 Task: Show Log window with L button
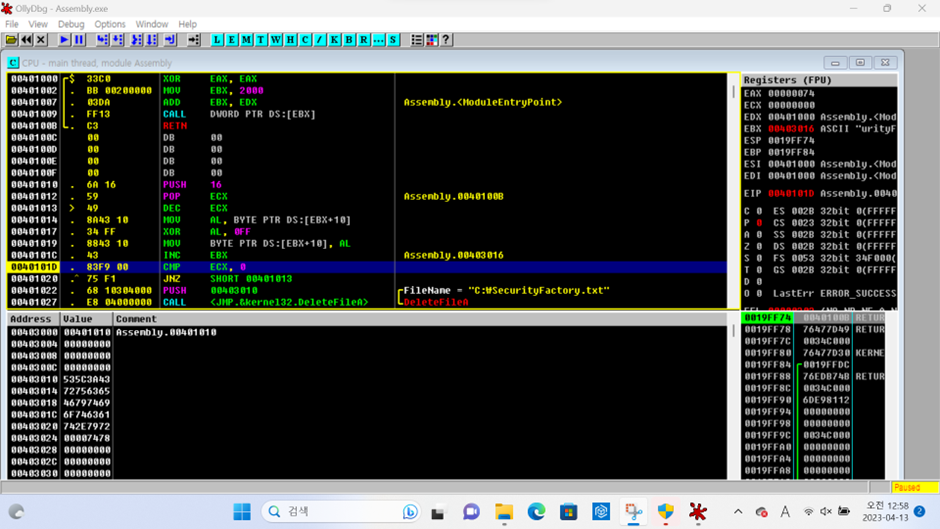click(217, 40)
